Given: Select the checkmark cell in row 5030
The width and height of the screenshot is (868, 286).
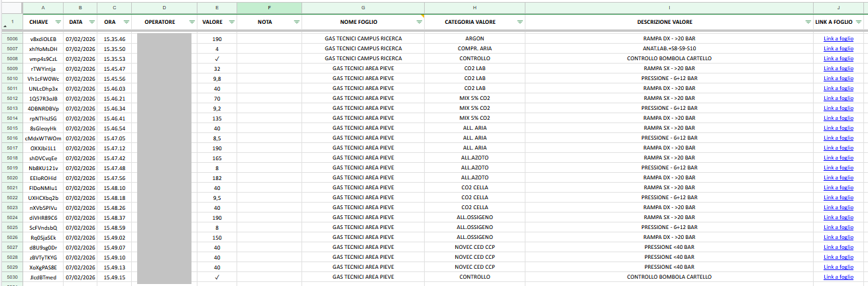Looking at the screenshot, I should (217, 277).
